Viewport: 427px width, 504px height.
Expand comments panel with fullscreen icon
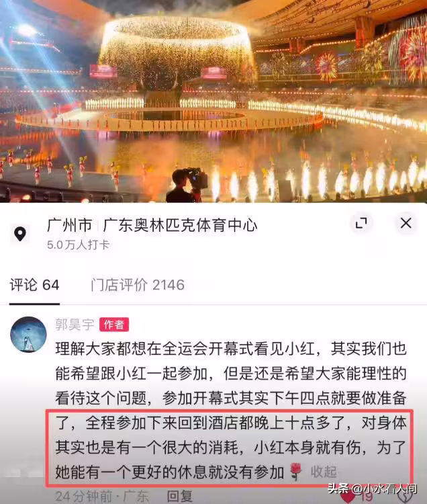tap(361, 222)
